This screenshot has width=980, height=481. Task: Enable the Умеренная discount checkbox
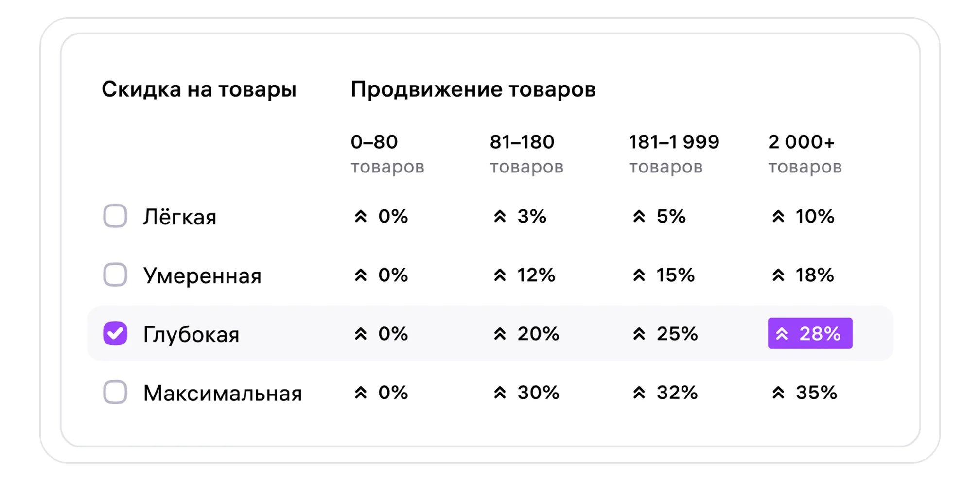tap(115, 275)
